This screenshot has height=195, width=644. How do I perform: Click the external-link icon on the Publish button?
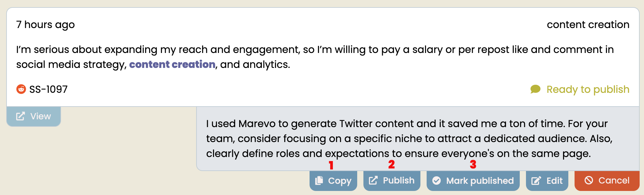[373, 180]
